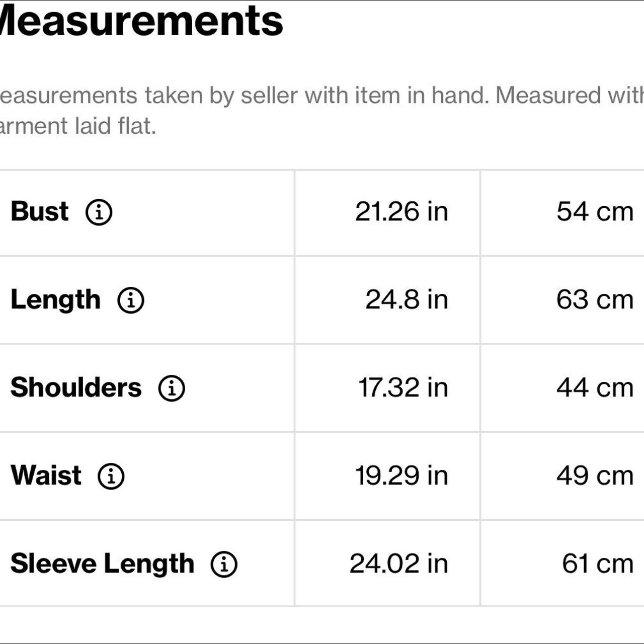Click the 54 cm bust value
The height and width of the screenshot is (644, 644).
pyautogui.click(x=595, y=211)
